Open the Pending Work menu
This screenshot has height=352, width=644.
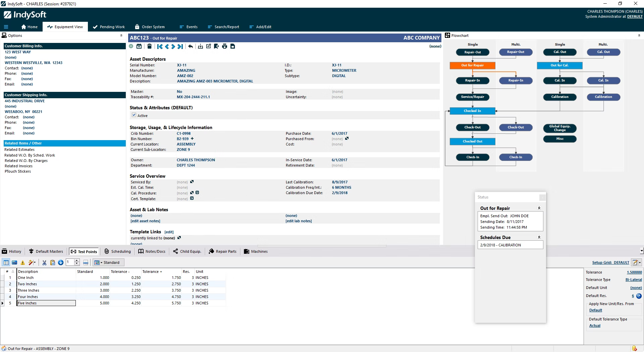(x=109, y=27)
